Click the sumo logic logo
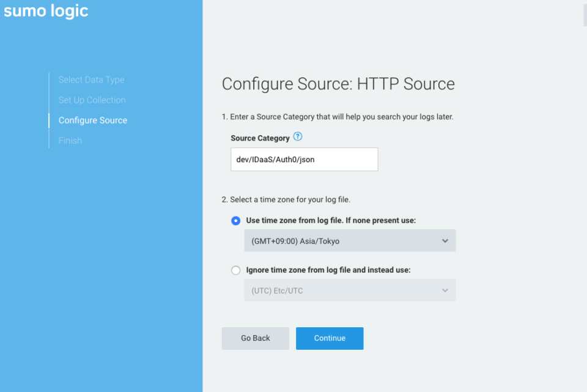Image resolution: width=587 pixels, height=392 pixels. tap(46, 10)
